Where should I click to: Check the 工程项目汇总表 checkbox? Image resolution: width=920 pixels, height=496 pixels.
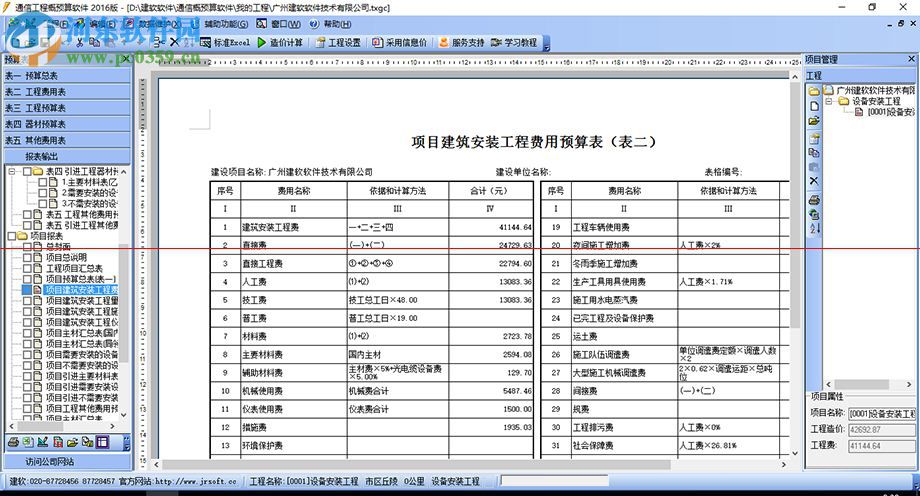tap(27, 268)
